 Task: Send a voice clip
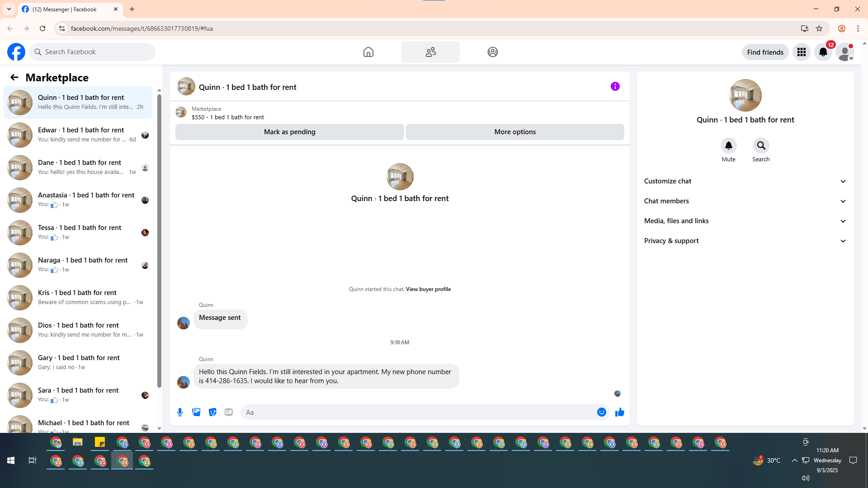click(180, 412)
